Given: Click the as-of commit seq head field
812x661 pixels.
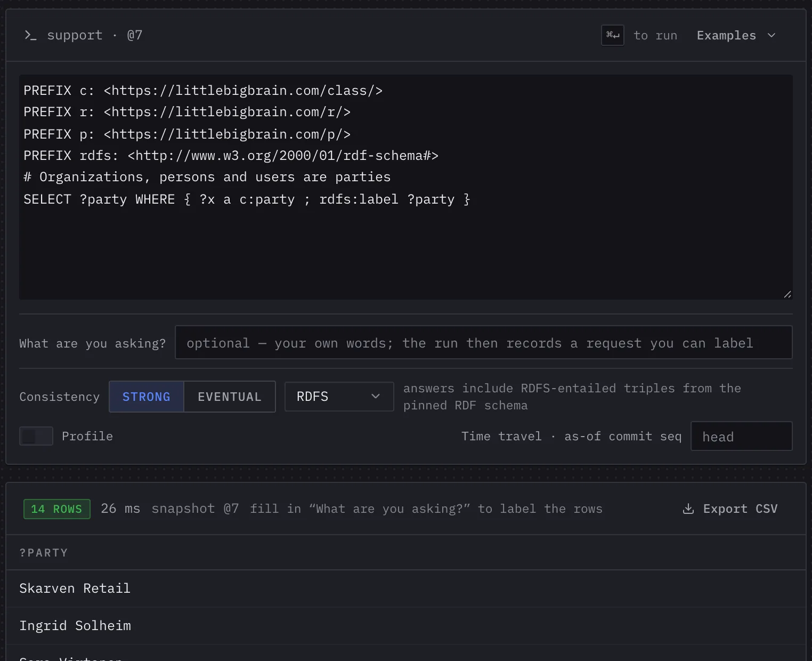Looking at the screenshot, I should (741, 436).
